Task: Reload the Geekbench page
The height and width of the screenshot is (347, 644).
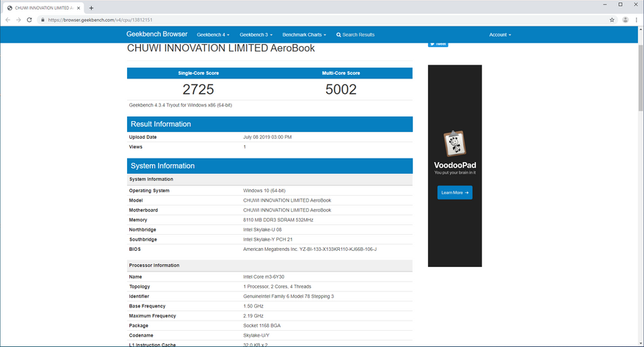Action: click(x=29, y=20)
